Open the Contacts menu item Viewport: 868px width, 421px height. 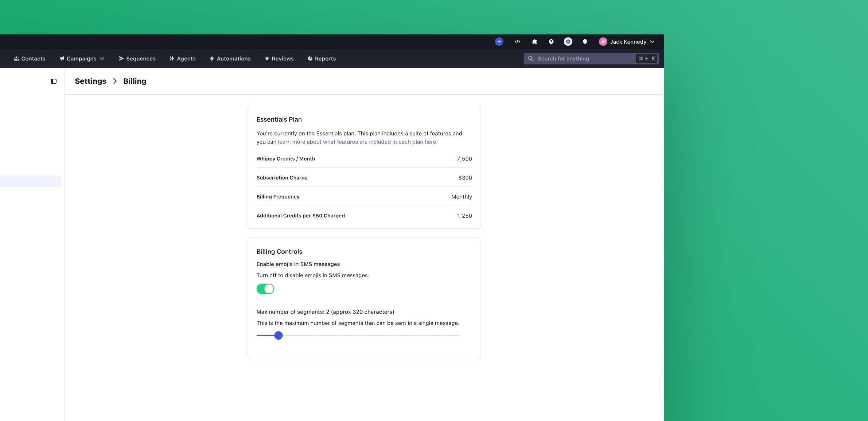29,59
